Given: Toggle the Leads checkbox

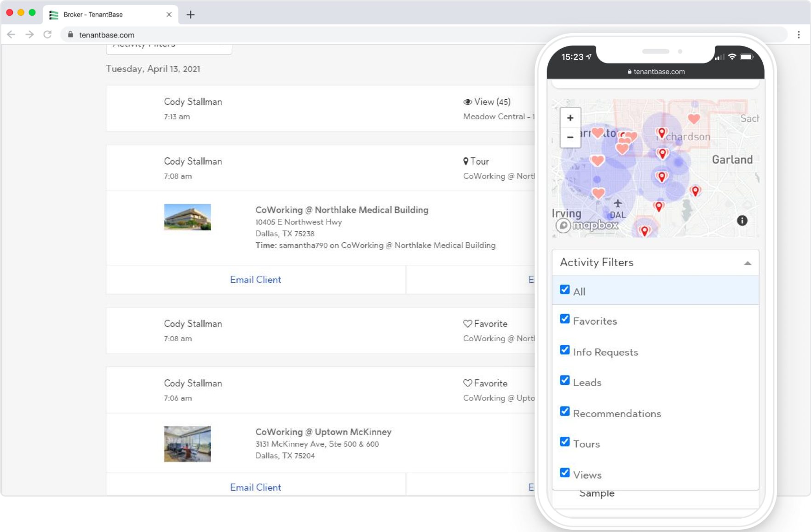Looking at the screenshot, I should pyautogui.click(x=565, y=380).
